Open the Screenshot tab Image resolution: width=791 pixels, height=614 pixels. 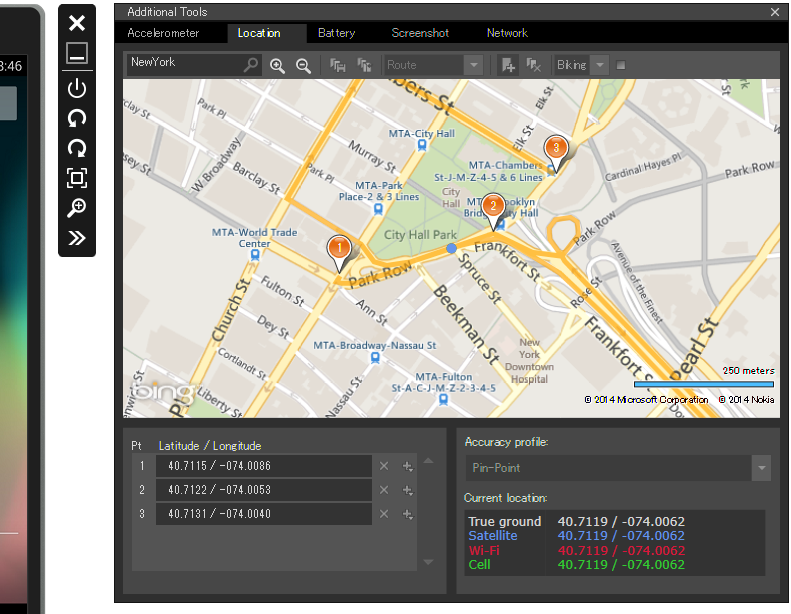click(420, 33)
